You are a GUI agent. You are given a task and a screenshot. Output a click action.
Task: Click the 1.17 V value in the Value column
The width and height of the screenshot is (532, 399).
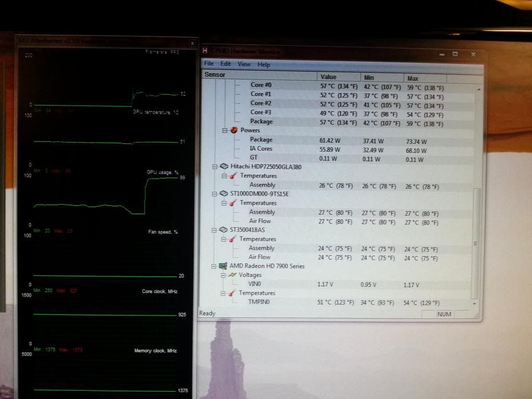point(325,284)
